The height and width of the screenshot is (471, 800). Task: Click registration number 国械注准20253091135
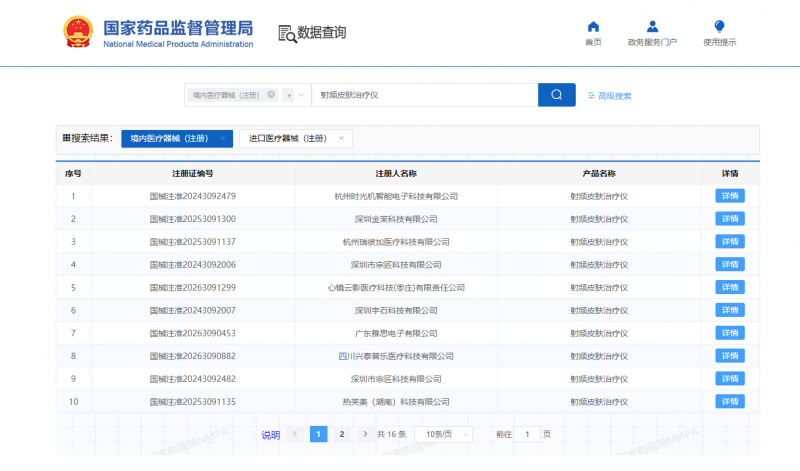pos(192,402)
